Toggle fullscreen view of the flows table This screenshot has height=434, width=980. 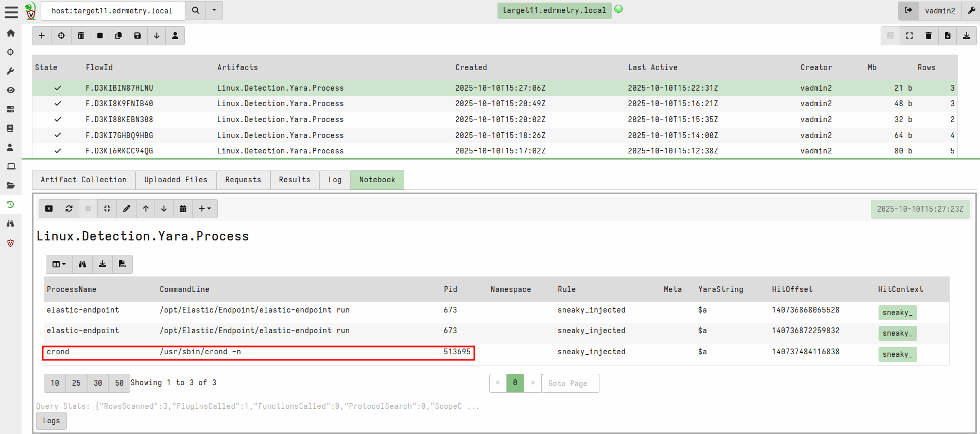click(x=909, y=36)
